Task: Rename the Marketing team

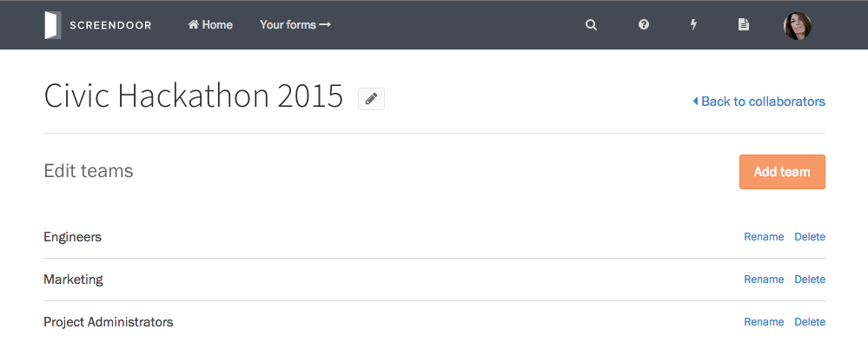Action: 764,280
